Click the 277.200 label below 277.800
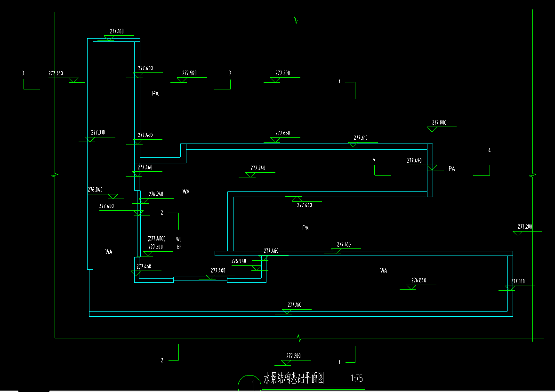 [525, 226]
